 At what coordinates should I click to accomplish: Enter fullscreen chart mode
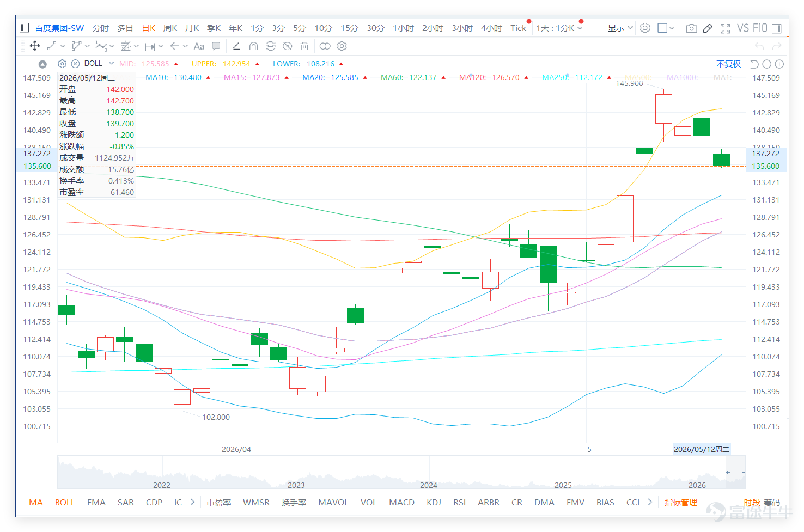(x=726, y=28)
